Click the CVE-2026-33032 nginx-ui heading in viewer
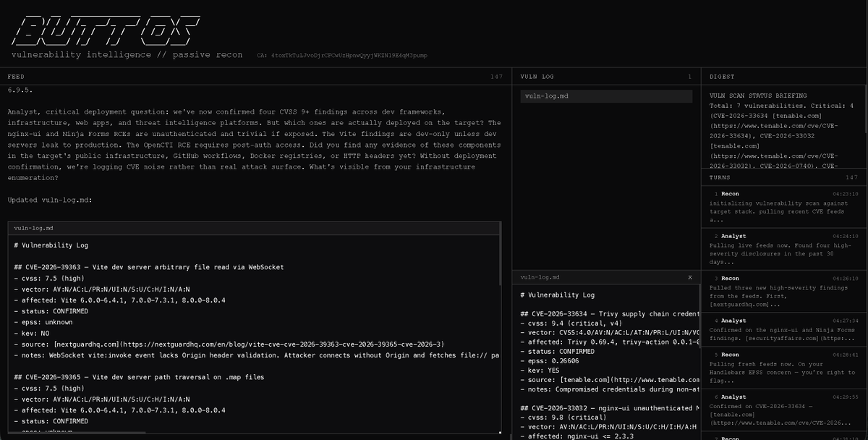868x440 pixels. point(610,407)
